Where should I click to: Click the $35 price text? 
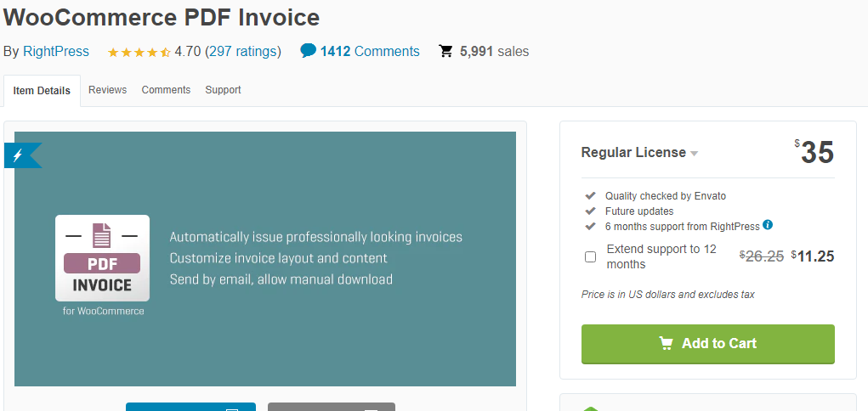[x=814, y=151]
